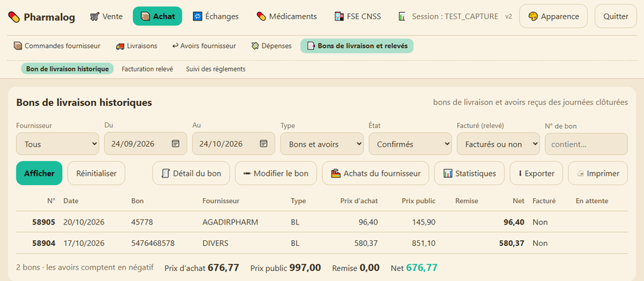Click the Afficher button

[39, 173]
